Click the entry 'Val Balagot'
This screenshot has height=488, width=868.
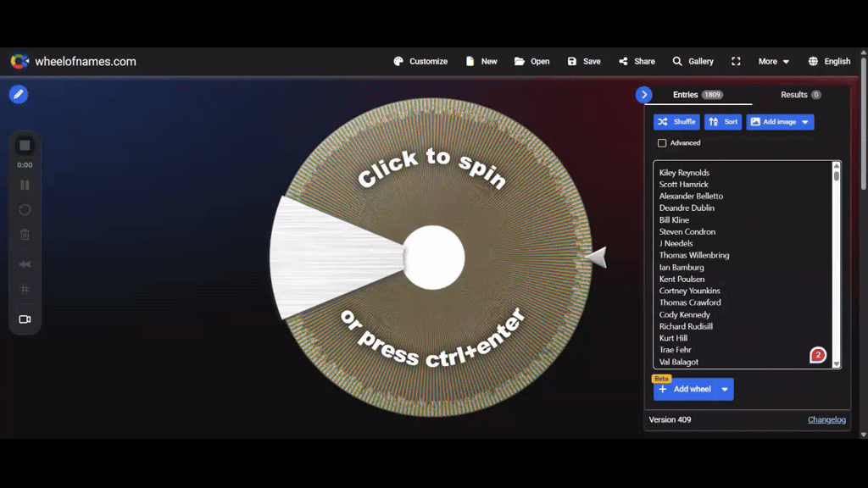point(679,362)
